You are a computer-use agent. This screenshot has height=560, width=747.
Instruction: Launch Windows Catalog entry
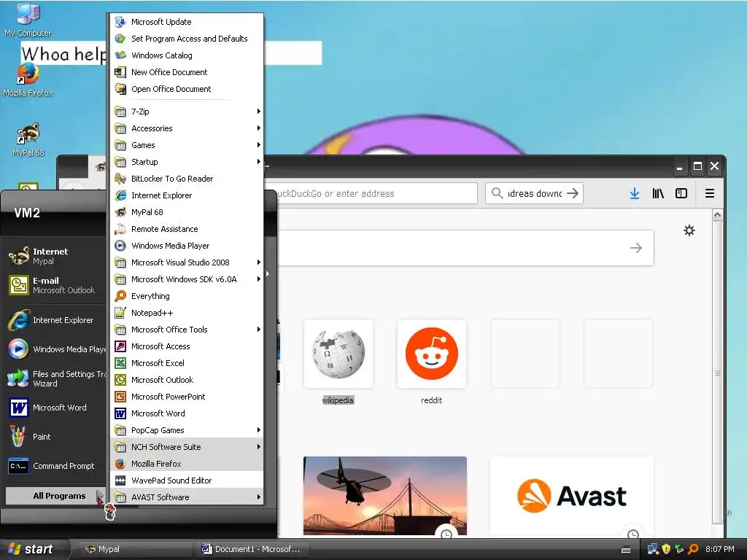187,55
